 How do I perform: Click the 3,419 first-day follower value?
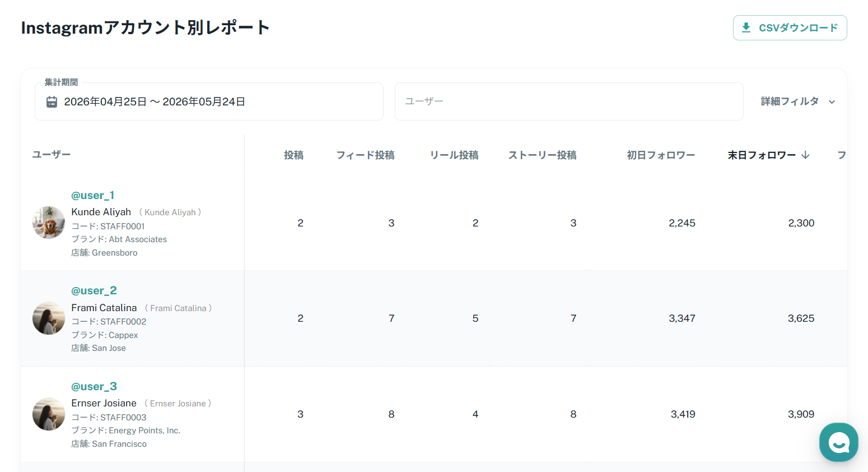coord(683,414)
